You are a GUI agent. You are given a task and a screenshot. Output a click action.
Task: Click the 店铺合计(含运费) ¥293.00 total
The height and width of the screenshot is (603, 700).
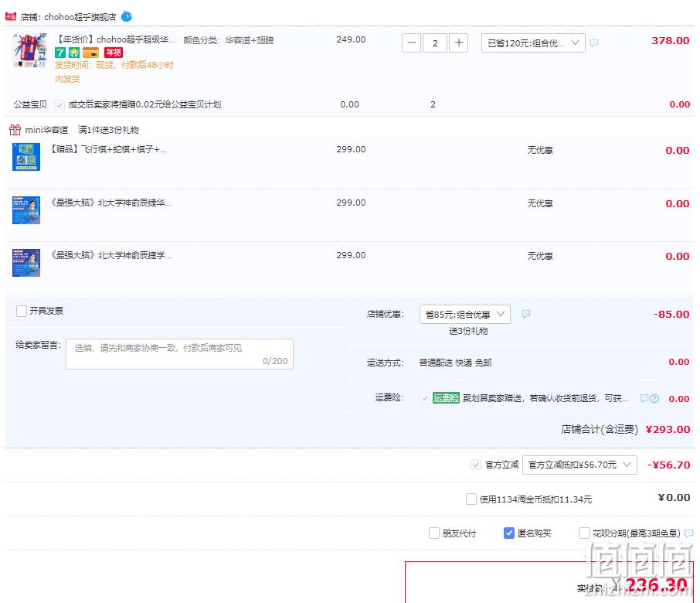pyautogui.click(x=626, y=429)
